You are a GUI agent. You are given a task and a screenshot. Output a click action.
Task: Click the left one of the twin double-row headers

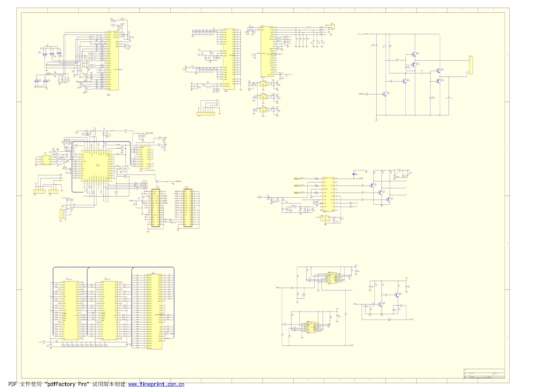point(156,208)
